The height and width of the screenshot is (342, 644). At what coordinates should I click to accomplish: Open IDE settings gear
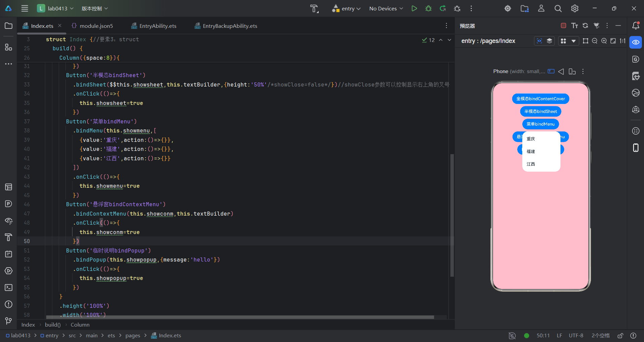tap(575, 8)
